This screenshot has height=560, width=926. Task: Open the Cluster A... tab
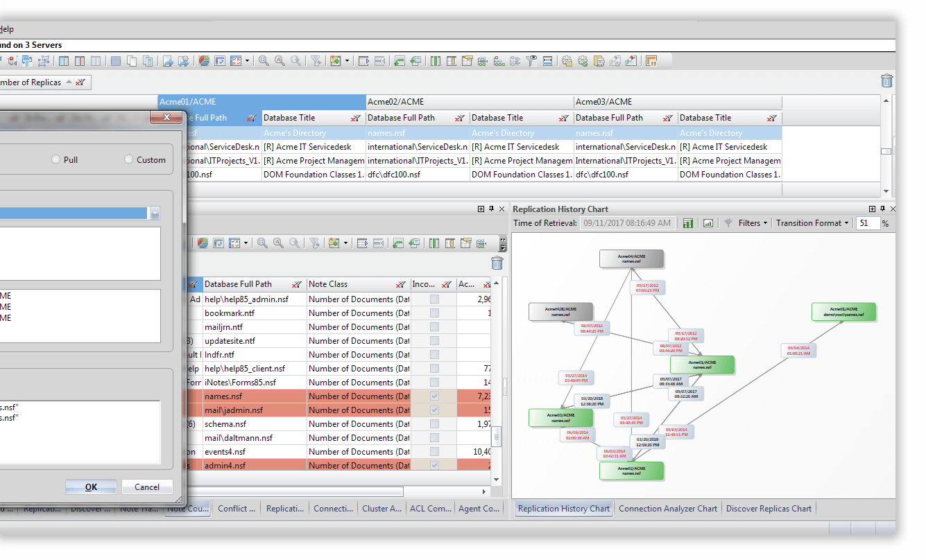click(x=381, y=509)
